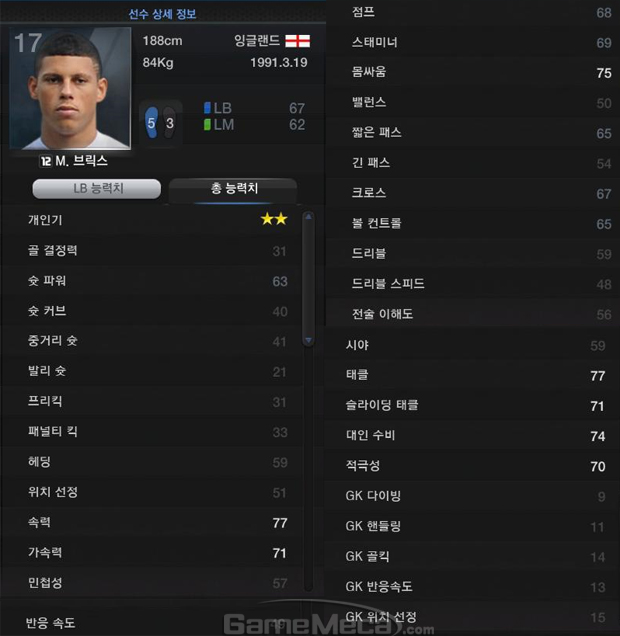Click the GK 다이빙 stat row
The width and height of the screenshot is (620, 636).
(x=472, y=496)
